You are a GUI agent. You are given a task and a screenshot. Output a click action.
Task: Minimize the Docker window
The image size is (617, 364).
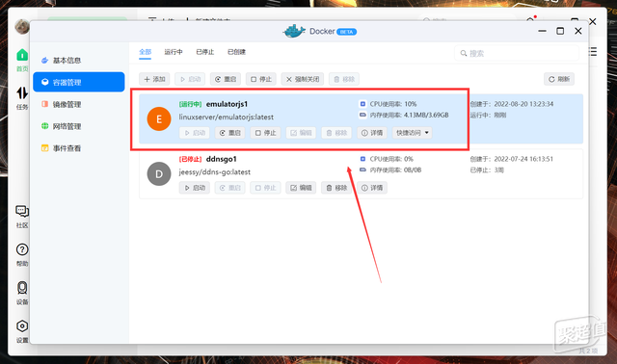point(542,31)
